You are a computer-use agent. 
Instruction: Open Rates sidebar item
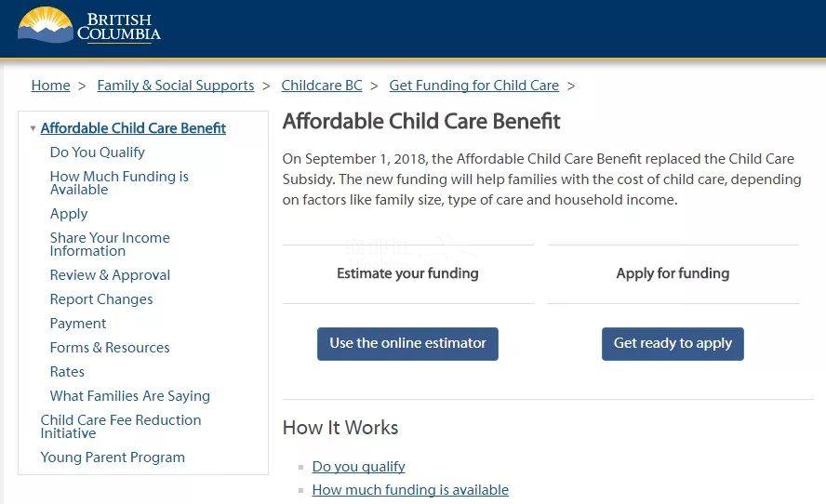67,372
